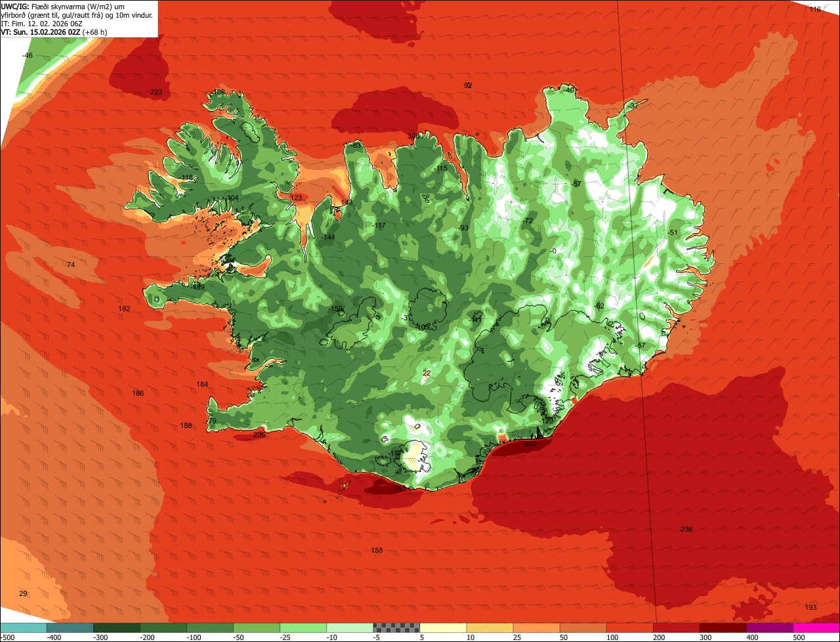
Task: Click the value 226 off the coast
Action: 259,435
